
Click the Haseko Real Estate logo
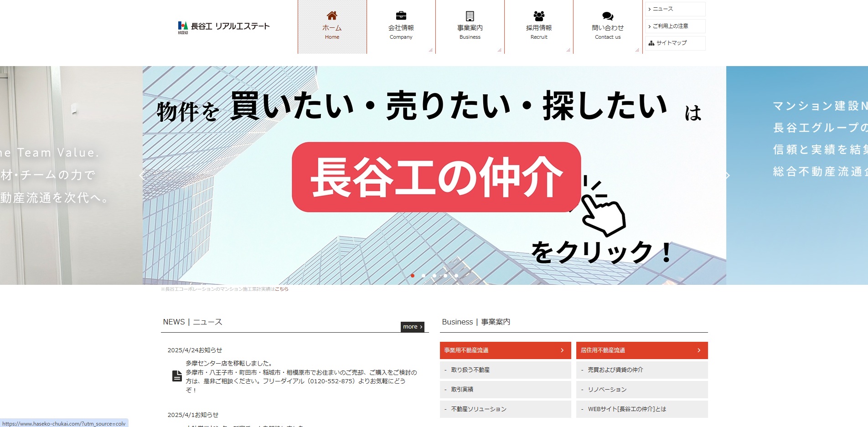pos(224,27)
